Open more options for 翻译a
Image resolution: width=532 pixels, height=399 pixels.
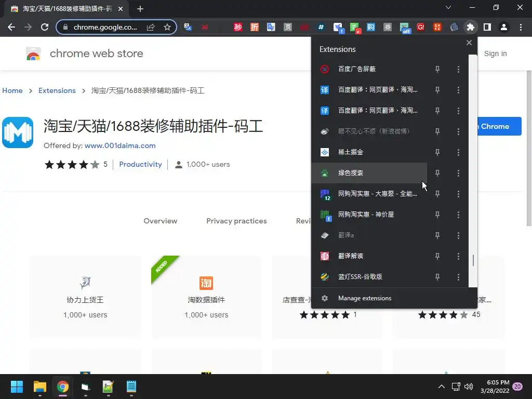(458, 235)
